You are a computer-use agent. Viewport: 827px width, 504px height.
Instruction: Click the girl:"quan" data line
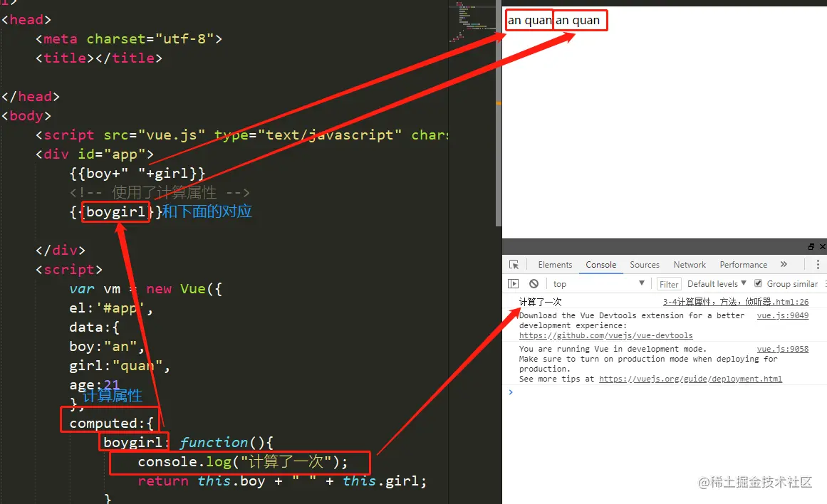pos(120,366)
